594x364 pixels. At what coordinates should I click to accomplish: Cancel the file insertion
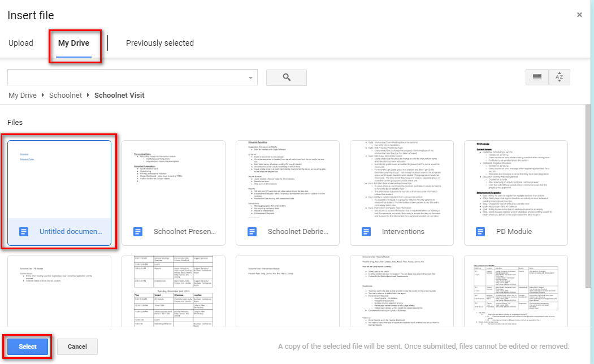click(77, 346)
